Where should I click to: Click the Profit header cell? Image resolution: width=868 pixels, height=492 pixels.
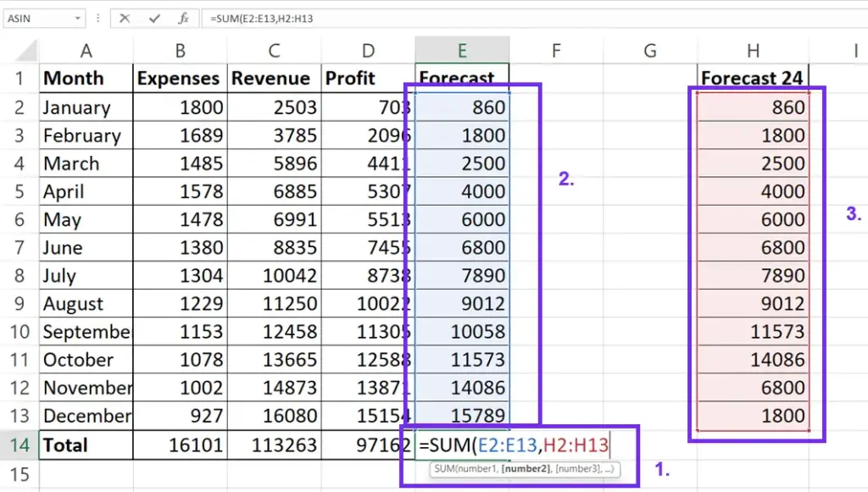(x=368, y=78)
